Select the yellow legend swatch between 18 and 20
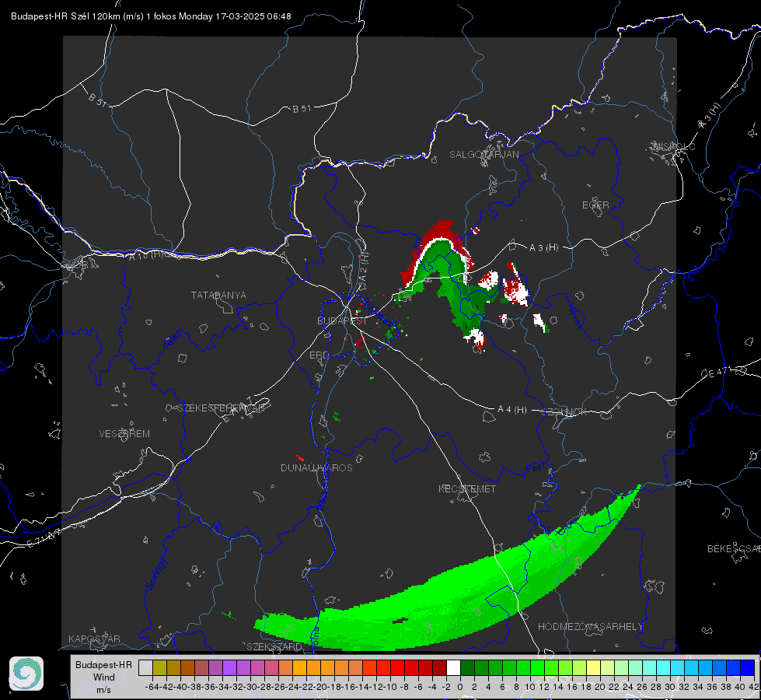The width and height of the screenshot is (761, 700). click(x=594, y=667)
